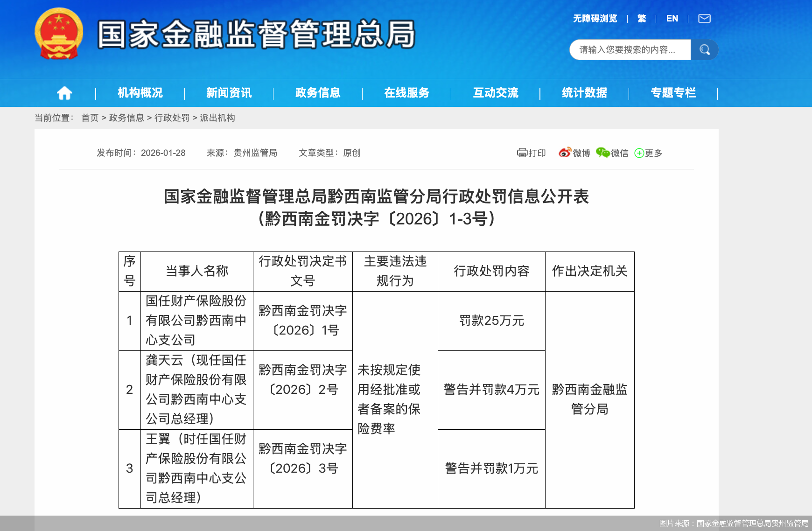
Task: Switch to traditional Chinese with 繁
Action: pyautogui.click(x=642, y=19)
